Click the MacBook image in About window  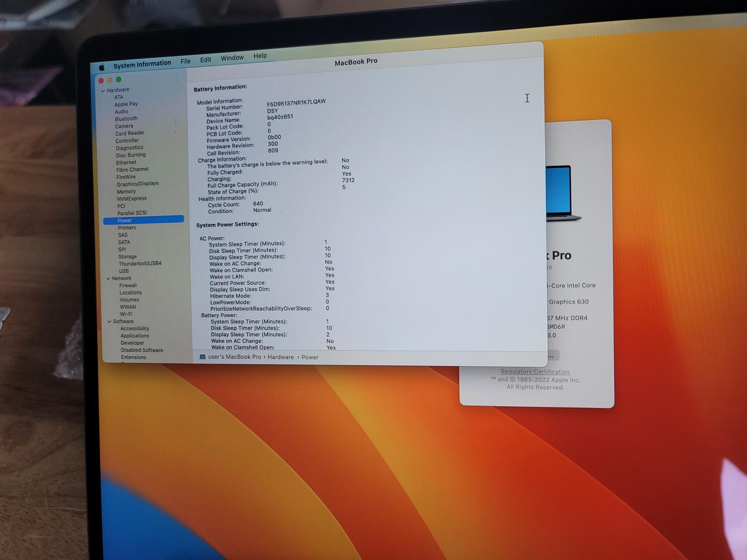(x=564, y=193)
